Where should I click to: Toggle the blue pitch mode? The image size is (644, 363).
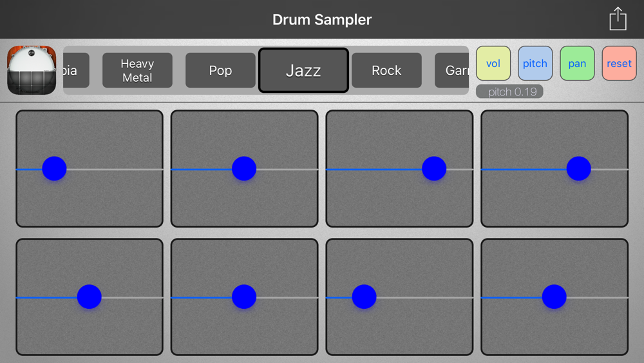pyautogui.click(x=535, y=63)
